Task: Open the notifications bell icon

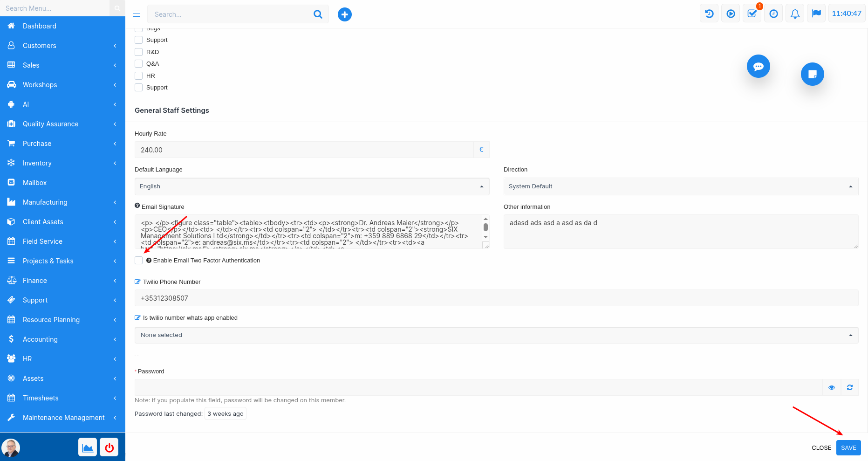Action: (x=795, y=14)
